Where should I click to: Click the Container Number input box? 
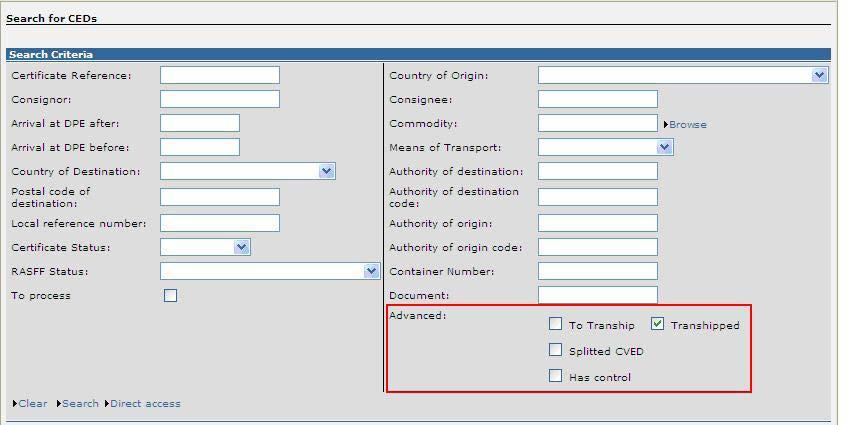click(598, 271)
